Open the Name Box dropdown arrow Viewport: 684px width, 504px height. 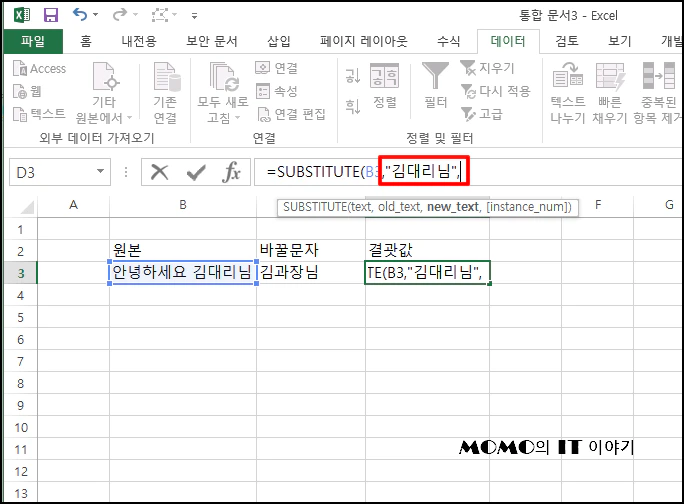(101, 171)
